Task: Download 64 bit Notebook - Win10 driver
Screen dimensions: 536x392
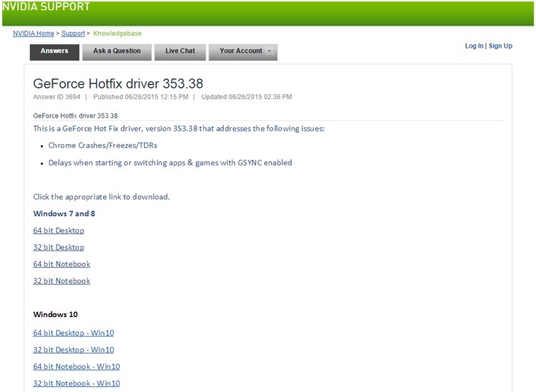Action: (76, 366)
